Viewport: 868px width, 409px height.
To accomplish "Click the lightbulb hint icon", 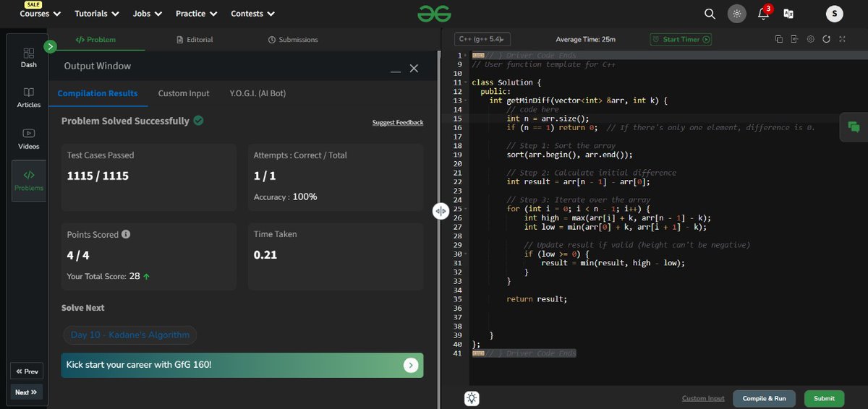I will point(472,398).
